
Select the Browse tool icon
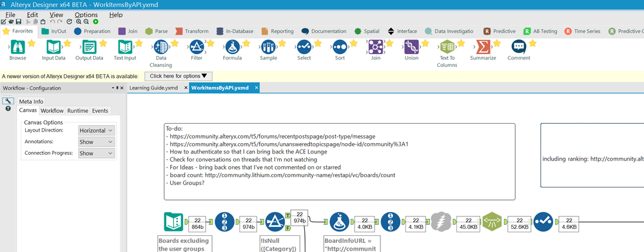click(17, 47)
